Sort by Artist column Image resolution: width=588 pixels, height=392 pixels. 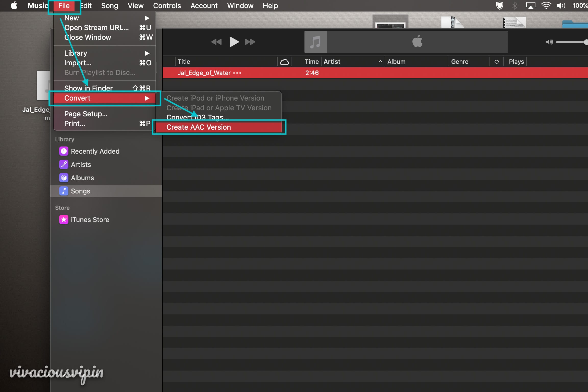pyautogui.click(x=353, y=62)
